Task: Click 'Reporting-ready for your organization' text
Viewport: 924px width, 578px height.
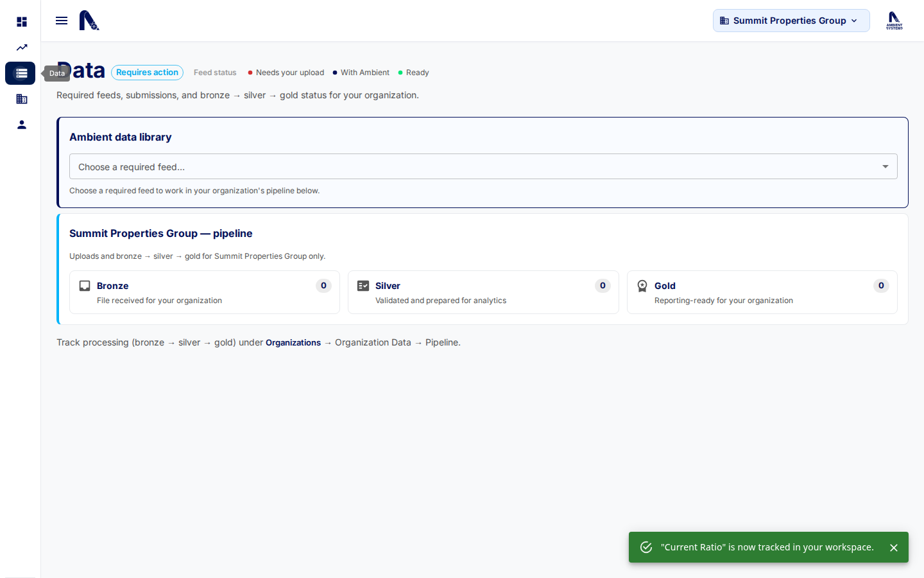Action: click(x=724, y=301)
